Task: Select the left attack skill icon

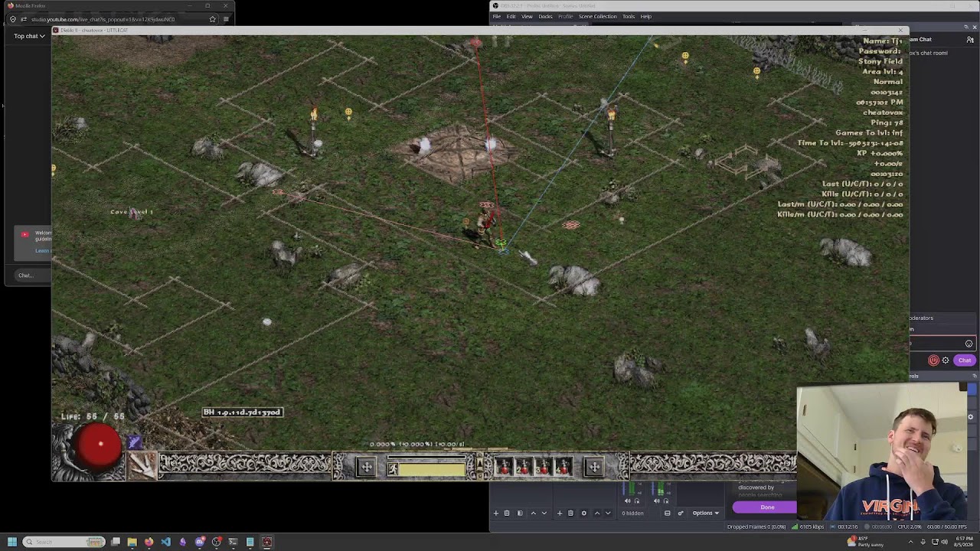Action: tap(142, 465)
